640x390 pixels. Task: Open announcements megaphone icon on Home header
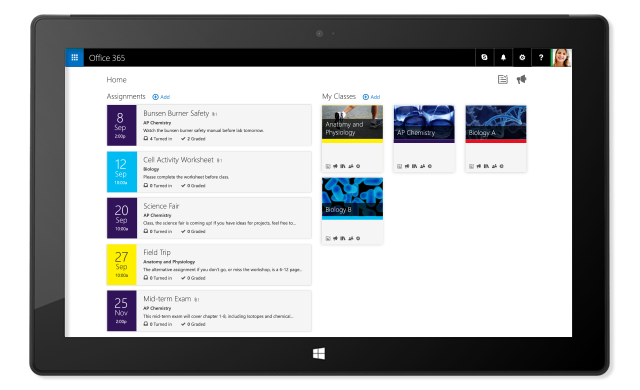coord(521,80)
